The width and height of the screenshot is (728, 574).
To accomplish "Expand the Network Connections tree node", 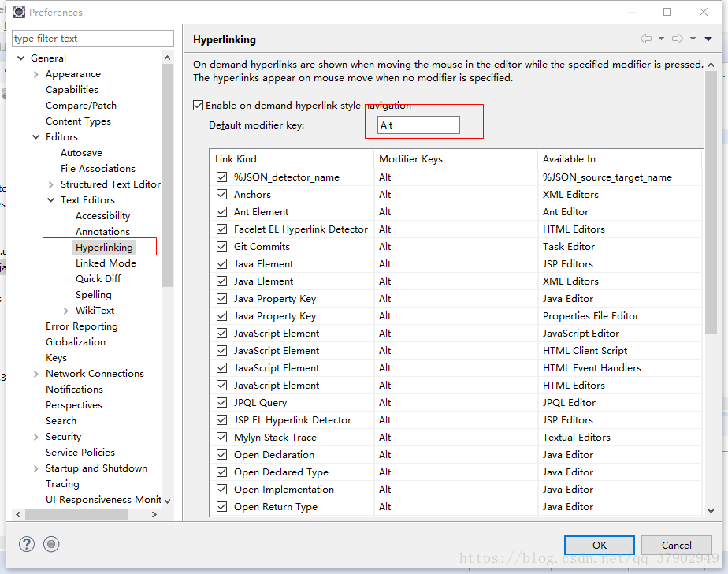I will 35,374.
